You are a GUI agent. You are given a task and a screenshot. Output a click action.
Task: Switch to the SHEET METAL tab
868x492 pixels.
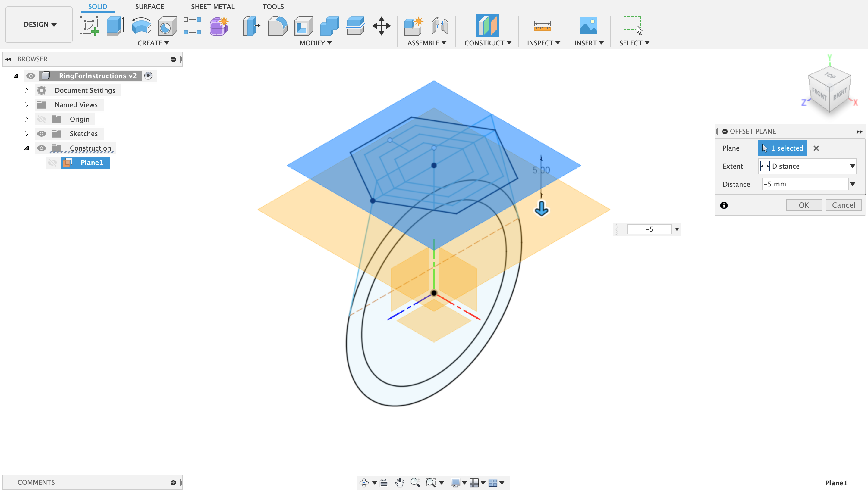[212, 7]
